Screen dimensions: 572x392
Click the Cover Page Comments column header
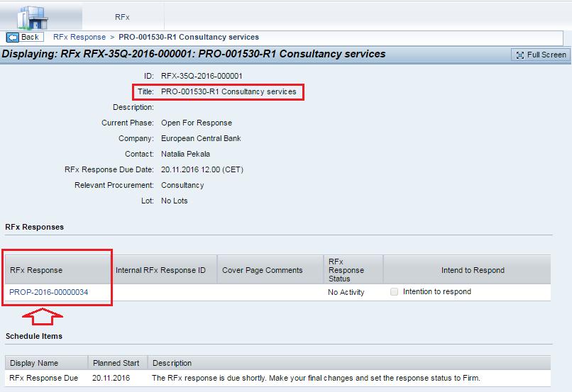coord(270,270)
